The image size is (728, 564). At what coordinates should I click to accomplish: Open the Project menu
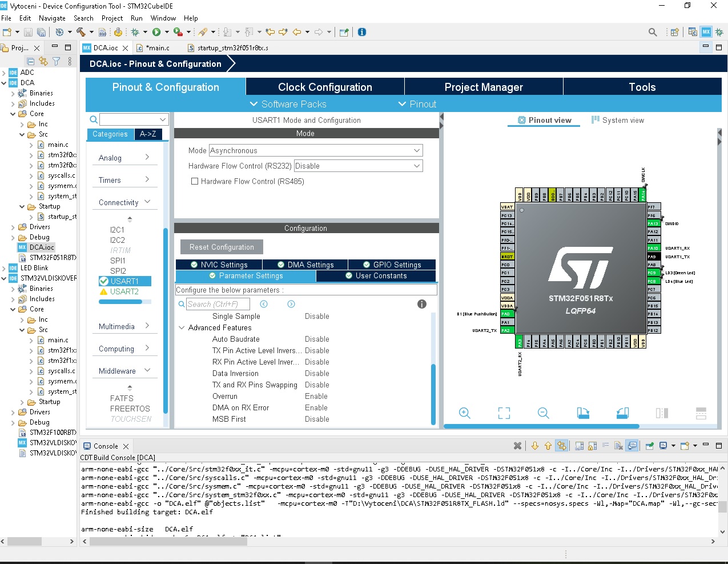point(112,18)
